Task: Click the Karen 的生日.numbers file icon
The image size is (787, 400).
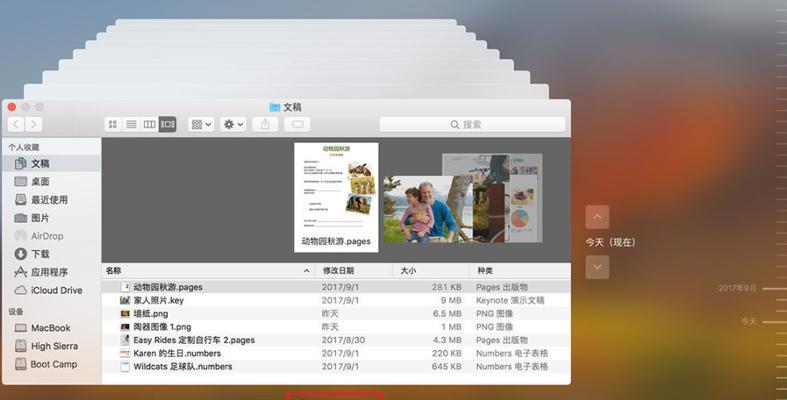Action: point(125,353)
